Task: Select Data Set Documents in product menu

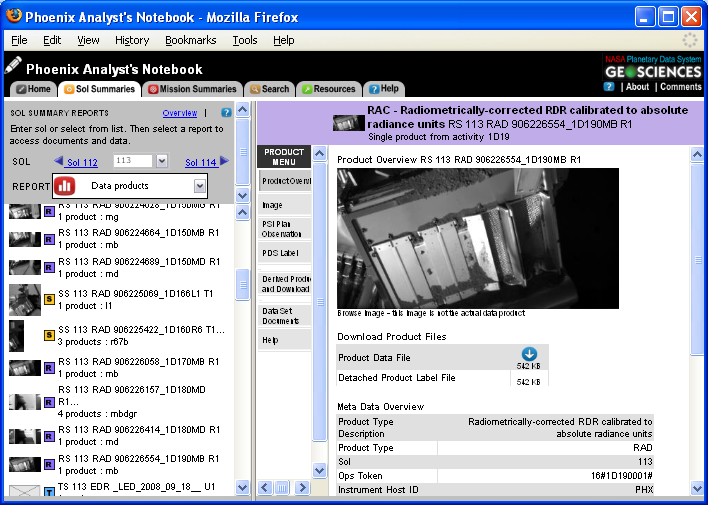Action: point(285,316)
